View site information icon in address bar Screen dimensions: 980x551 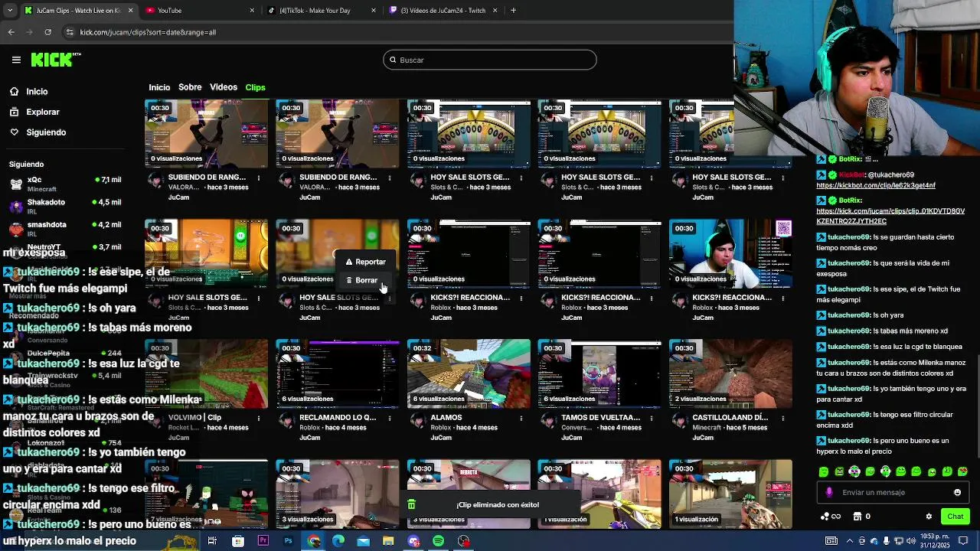pos(70,32)
